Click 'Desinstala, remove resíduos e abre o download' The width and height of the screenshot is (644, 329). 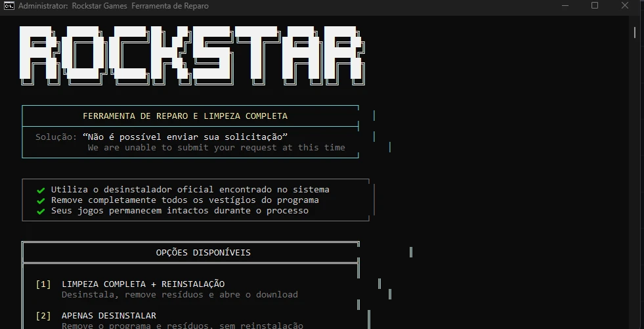pos(180,295)
